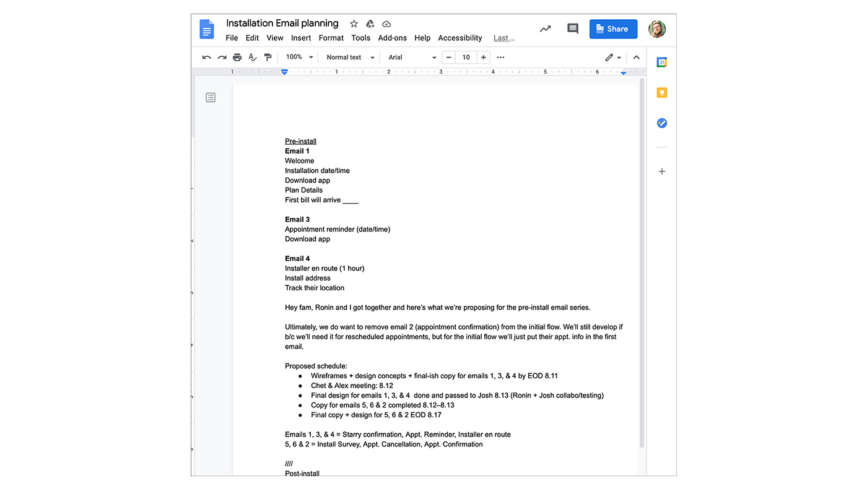Screen dimensions: 867x504
Task: Show the document outline icon
Action: click(211, 97)
